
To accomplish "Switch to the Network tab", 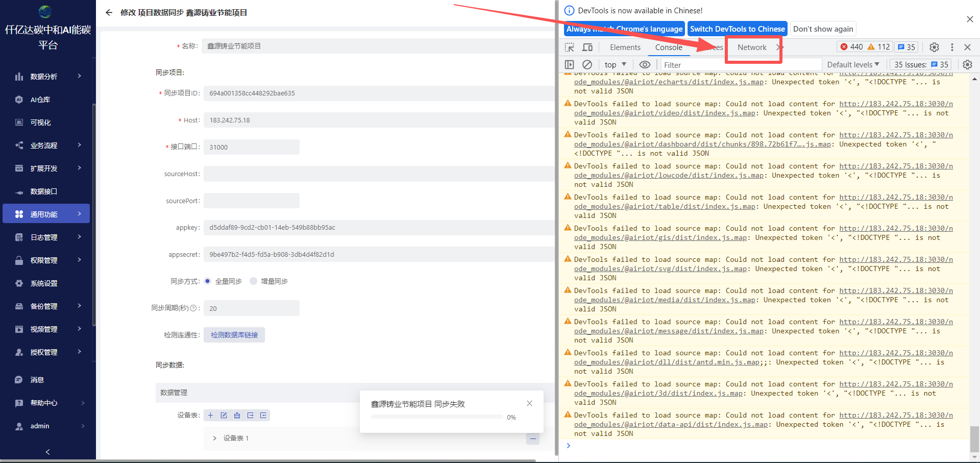I will point(752,47).
